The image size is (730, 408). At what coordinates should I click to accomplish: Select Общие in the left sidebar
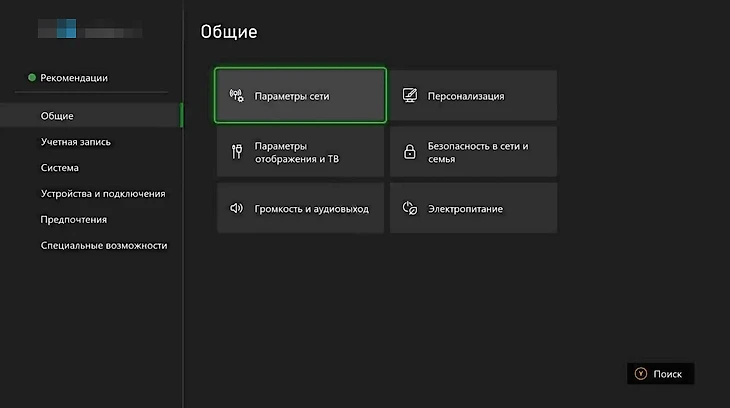click(x=56, y=116)
